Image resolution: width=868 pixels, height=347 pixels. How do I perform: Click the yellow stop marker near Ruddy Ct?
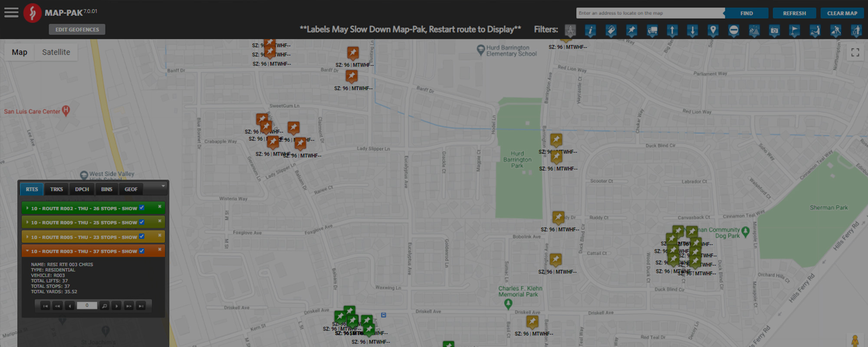tap(558, 217)
